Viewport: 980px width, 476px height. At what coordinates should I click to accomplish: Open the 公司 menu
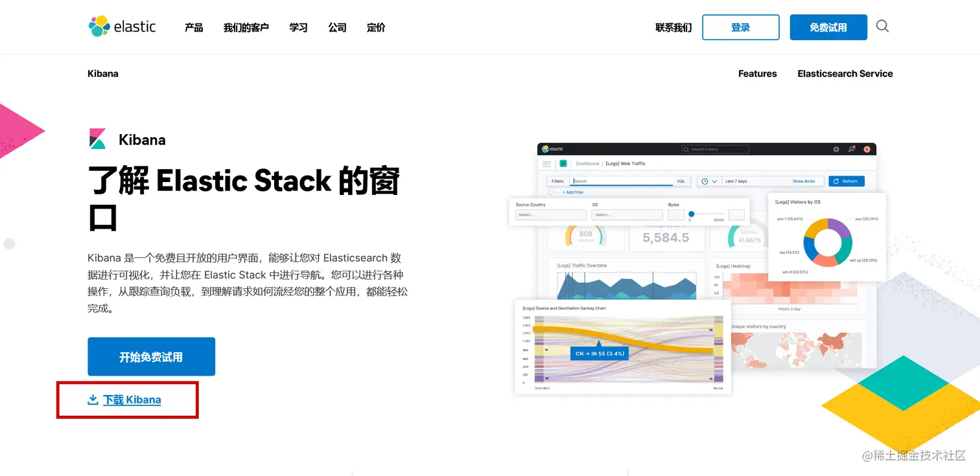pos(337,27)
